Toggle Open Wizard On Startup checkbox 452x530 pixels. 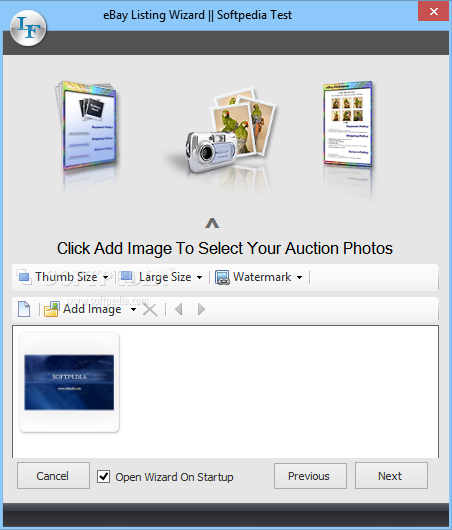pos(103,477)
